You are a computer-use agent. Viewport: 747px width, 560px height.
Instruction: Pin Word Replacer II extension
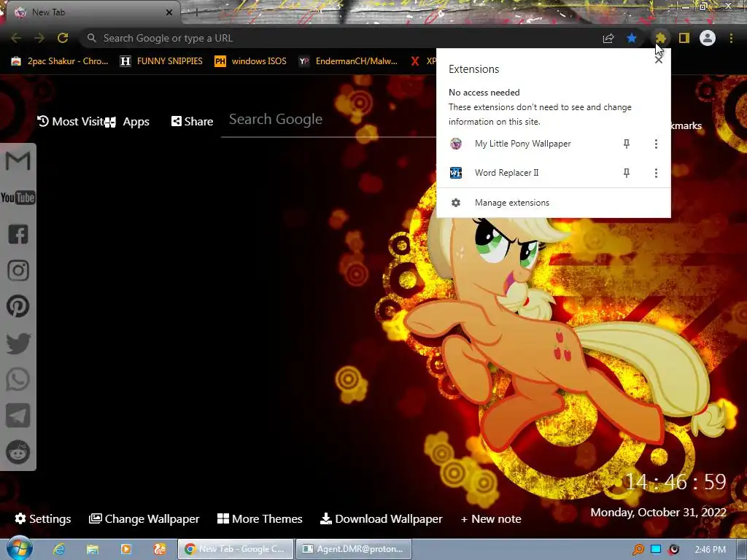(627, 173)
